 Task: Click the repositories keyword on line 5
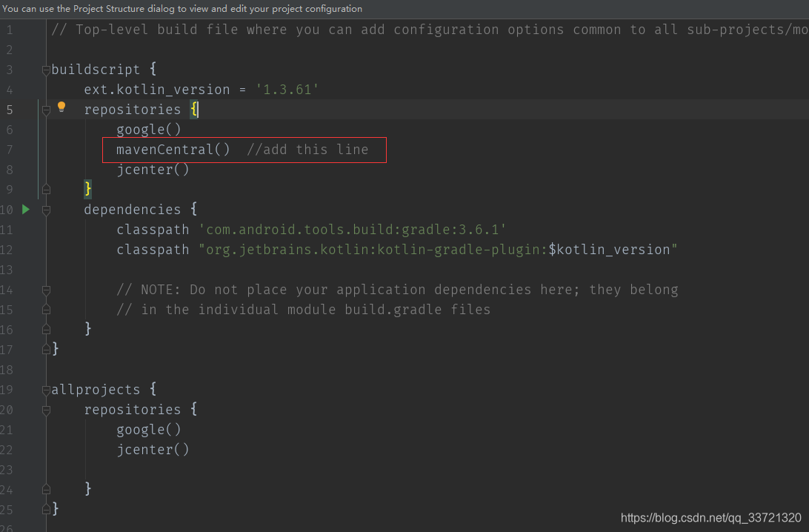coord(133,110)
